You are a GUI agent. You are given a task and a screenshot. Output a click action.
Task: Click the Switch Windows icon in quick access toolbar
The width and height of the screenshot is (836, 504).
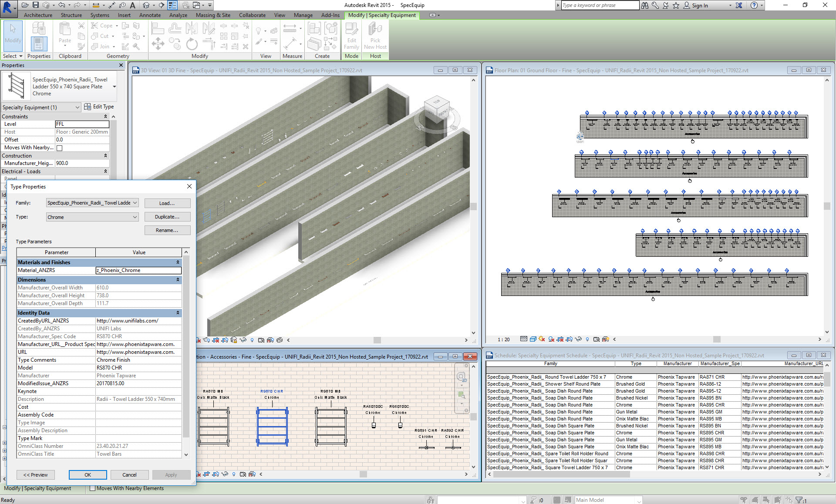coord(196,5)
